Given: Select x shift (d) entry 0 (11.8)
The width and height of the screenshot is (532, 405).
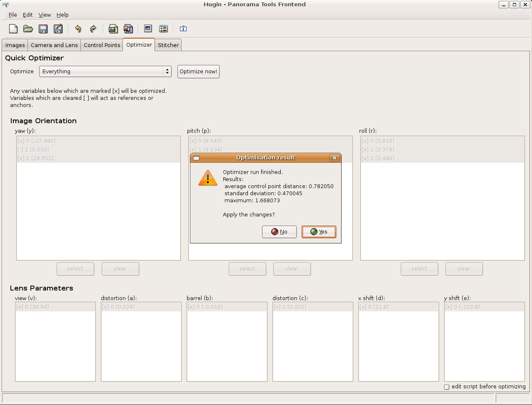Looking at the screenshot, I should (399, 307).
